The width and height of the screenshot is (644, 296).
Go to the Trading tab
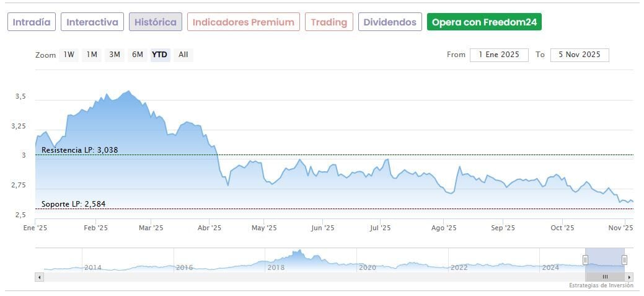coord(329,22)
